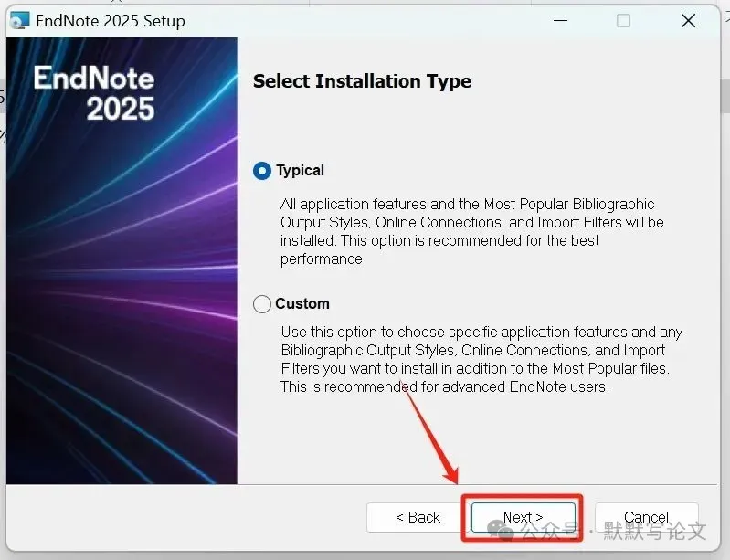Click the EndNote 2025 banner image

point(122,261)
